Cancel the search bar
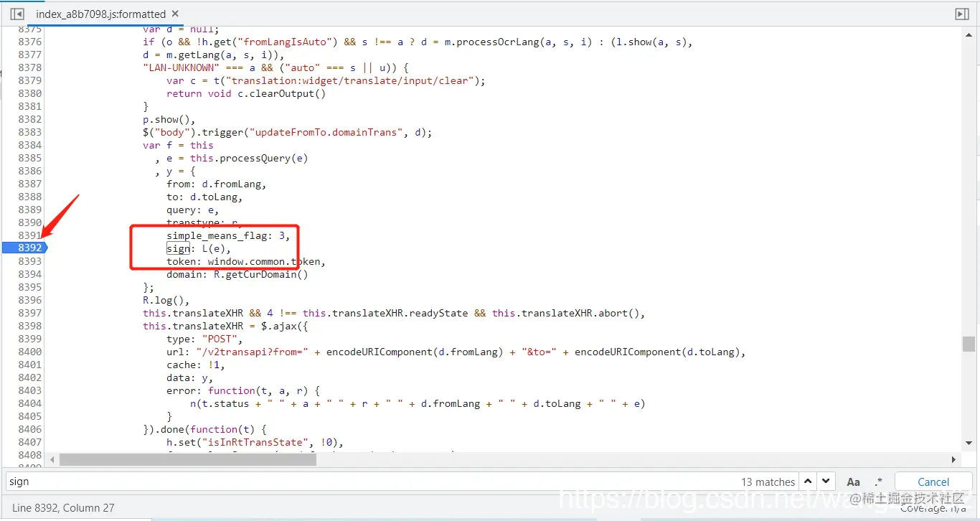The width and height of the screenshot is (980, 521). [933, 482]
